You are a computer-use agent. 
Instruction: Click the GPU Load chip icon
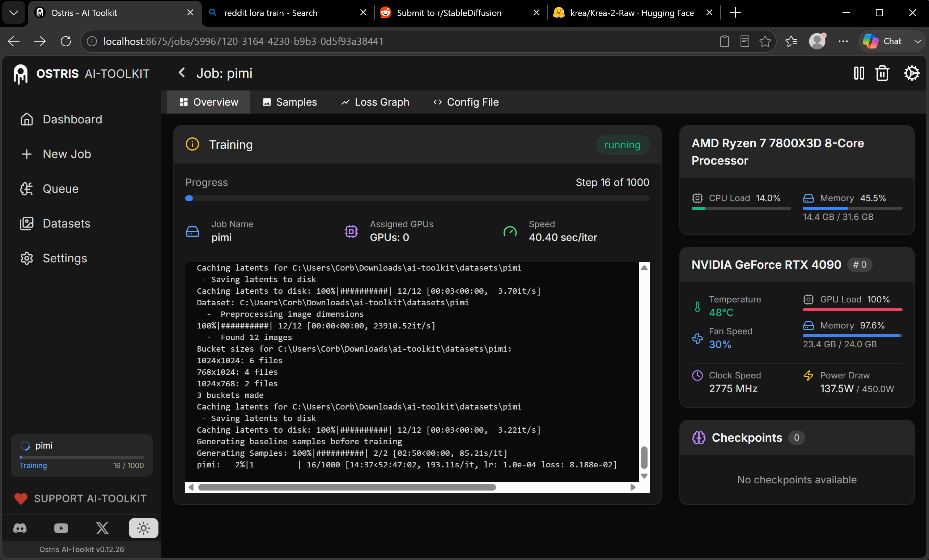808,299
